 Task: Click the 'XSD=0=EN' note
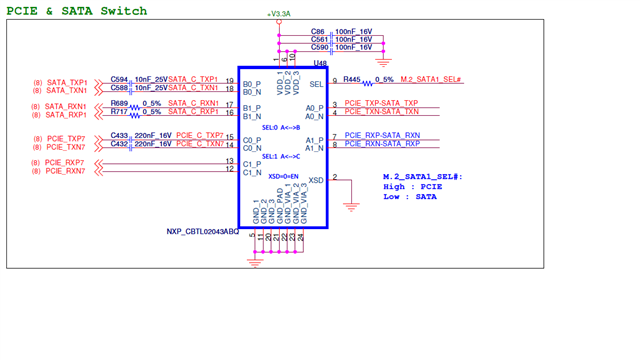[x=283, y=177]
